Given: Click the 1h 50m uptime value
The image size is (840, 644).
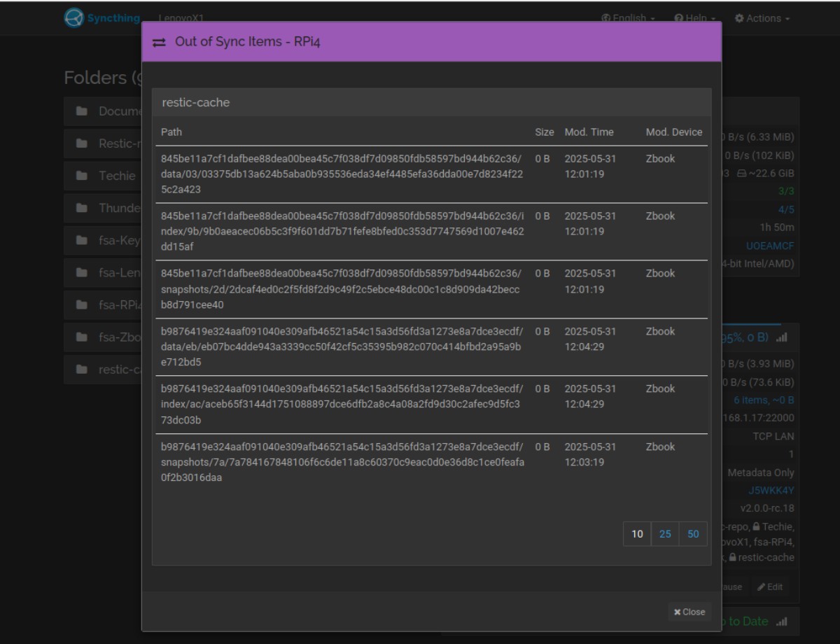Looking at the screenshot, I should coord(777,227).
